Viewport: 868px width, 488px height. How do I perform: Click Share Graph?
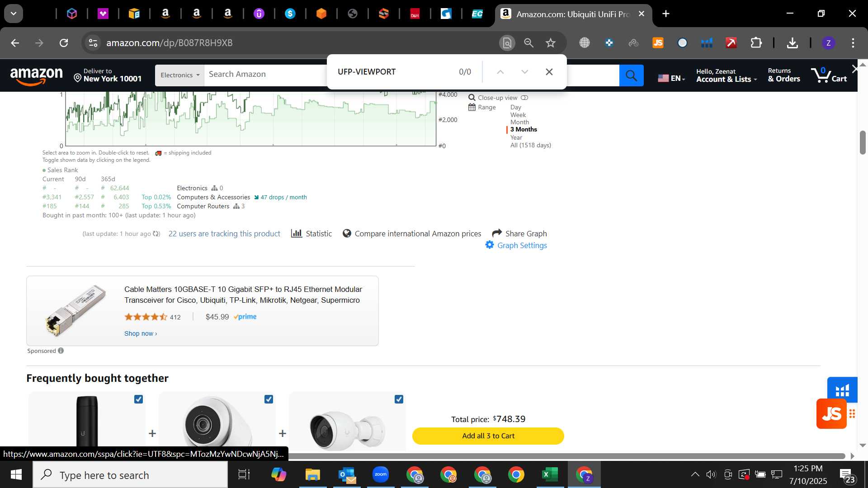tap(519, 233)
